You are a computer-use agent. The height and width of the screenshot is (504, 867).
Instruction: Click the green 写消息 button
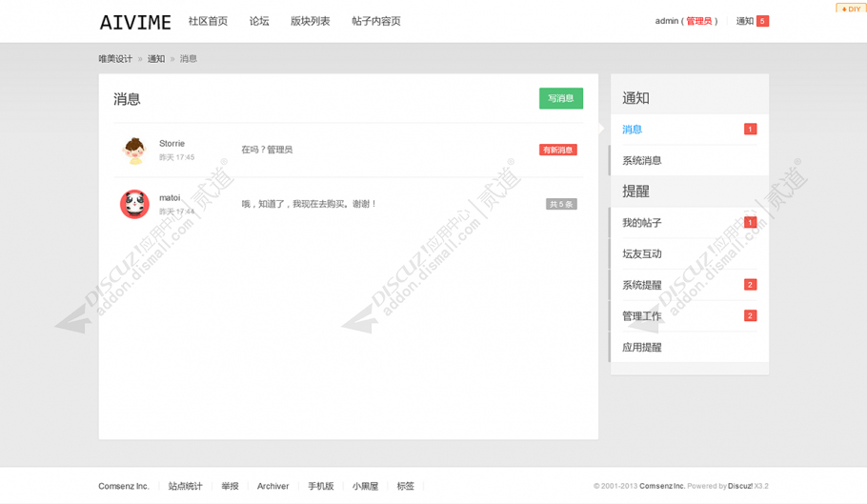click(560, 98)
